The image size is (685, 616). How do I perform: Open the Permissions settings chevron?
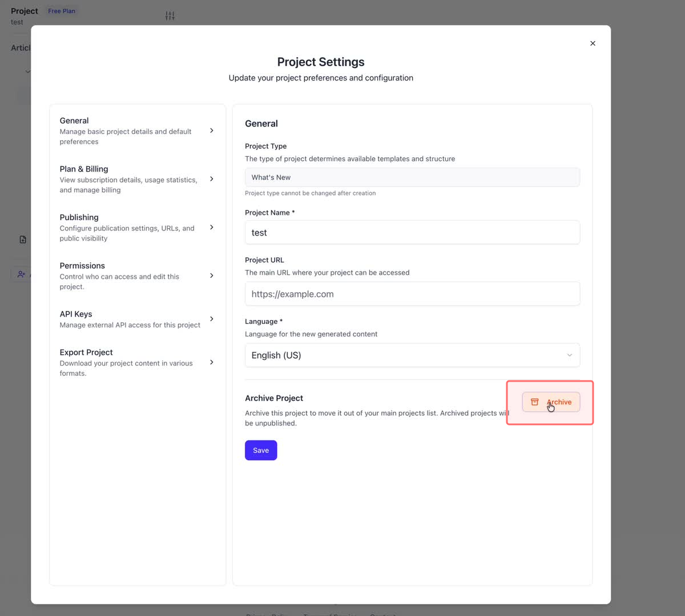[212, 276]
